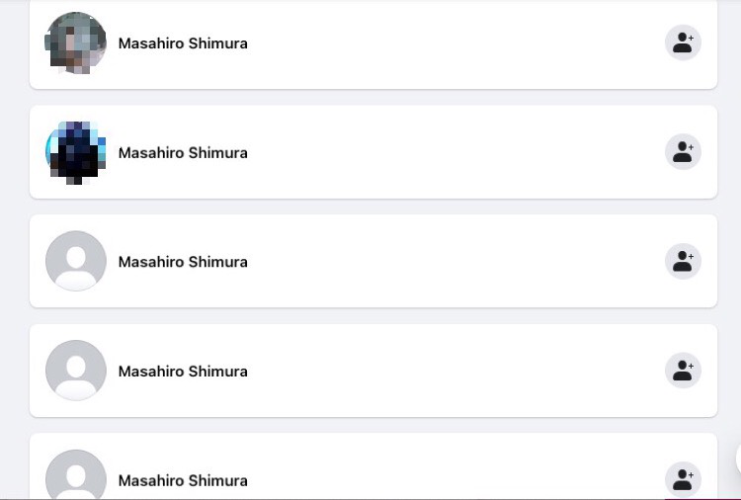Screen dimensions: 741x500
Task: Select the first search result card
Action: point(373,44)
